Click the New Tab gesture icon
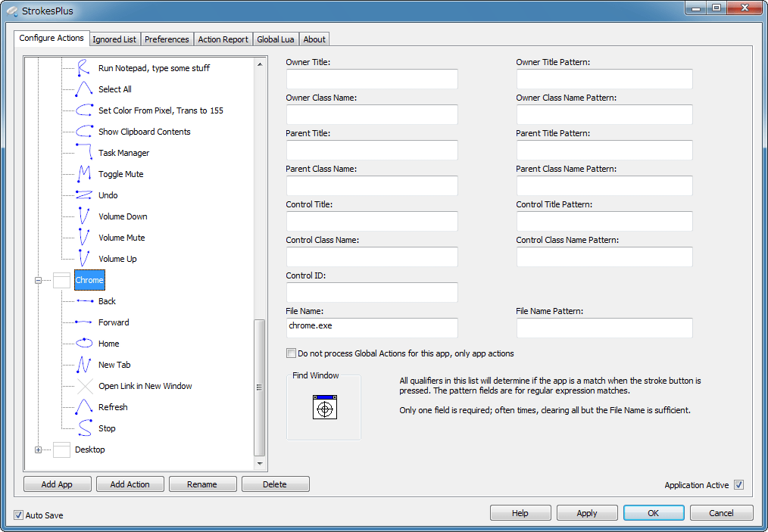The image size is (768, 532). pyautogui.click(x=84, y=365)
